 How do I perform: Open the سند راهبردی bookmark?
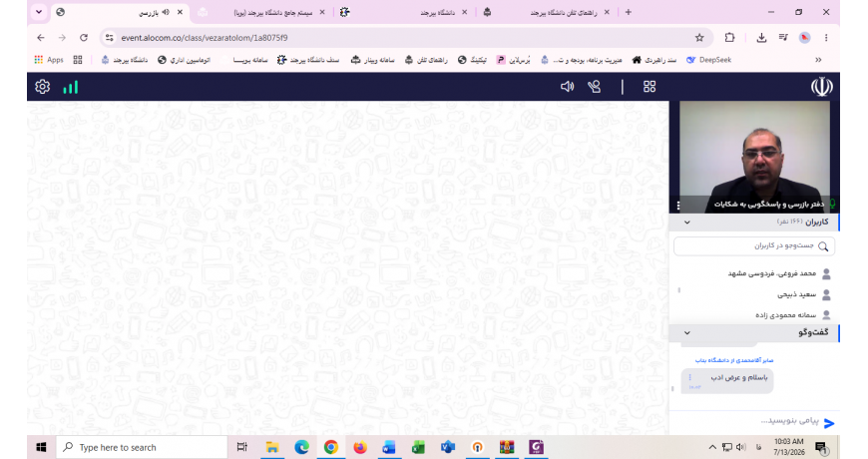coord(654,60)
